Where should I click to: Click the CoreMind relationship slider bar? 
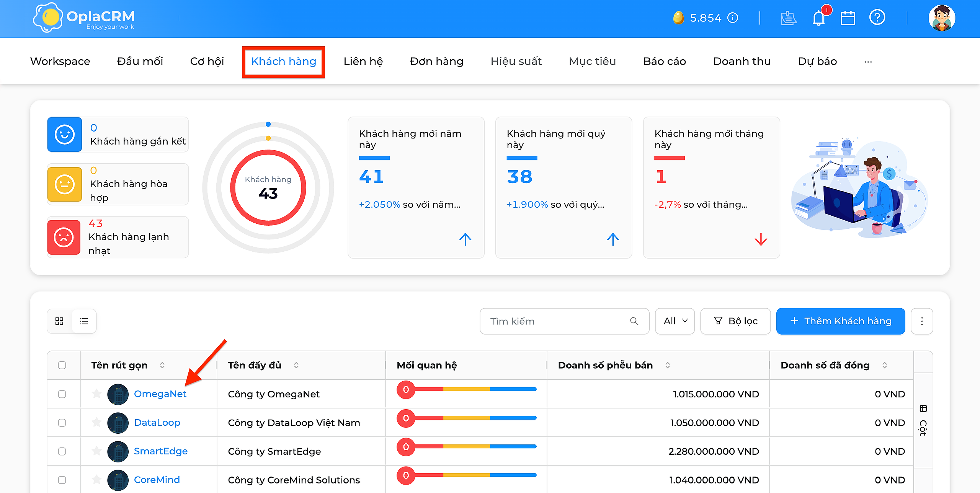point(467,475)
